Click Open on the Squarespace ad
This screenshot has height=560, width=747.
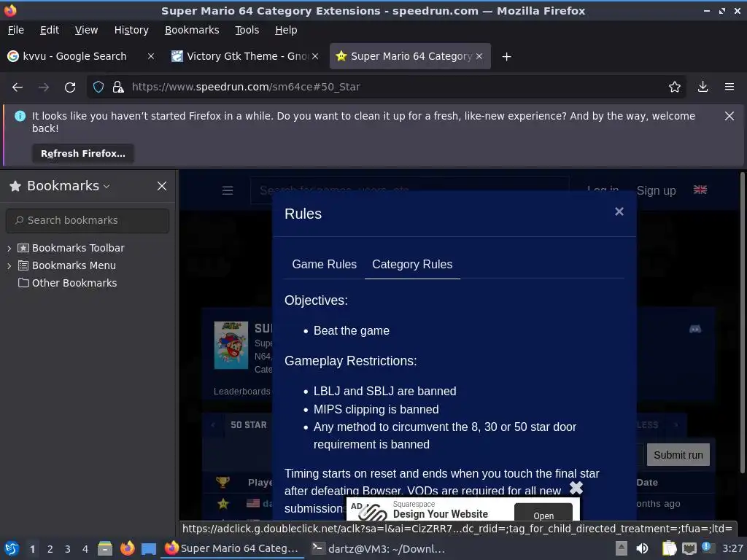click(543, 514)
